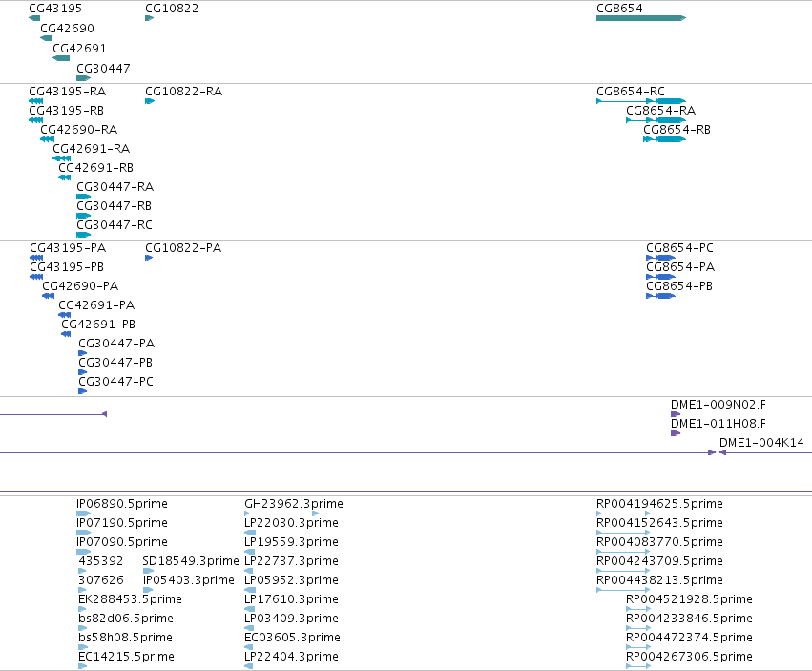Select EST SD18549.3prime
The width and height of the screenshot is (812, 671).
tap(191, 561)
